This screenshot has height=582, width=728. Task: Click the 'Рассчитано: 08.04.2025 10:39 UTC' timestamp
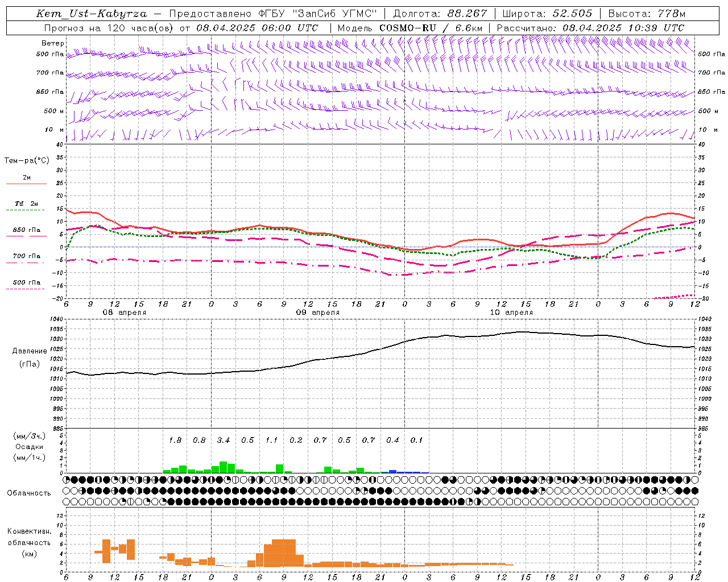(590, 28)
